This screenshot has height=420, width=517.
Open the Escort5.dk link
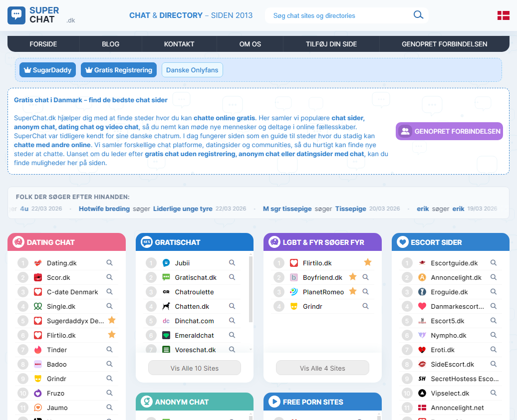(448, 321)
